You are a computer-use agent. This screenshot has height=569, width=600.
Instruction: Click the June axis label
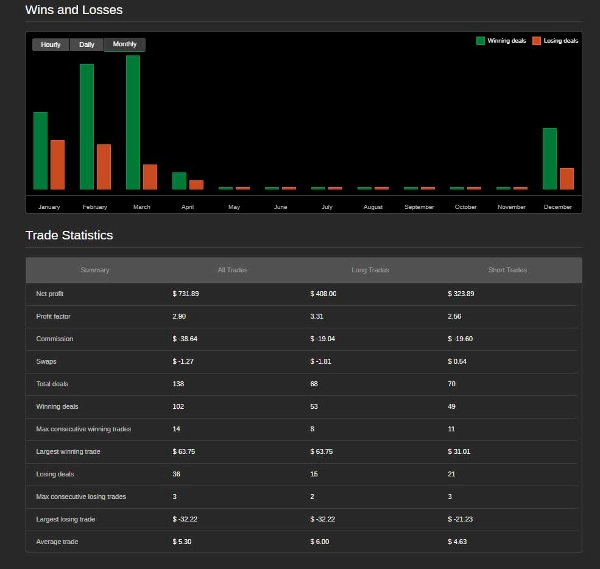(x=280, y=207)
